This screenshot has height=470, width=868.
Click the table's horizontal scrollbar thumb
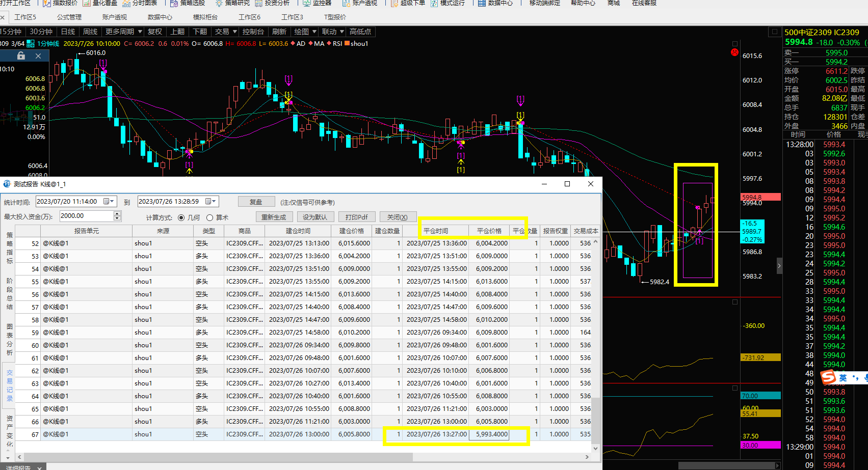click(219, 457)
